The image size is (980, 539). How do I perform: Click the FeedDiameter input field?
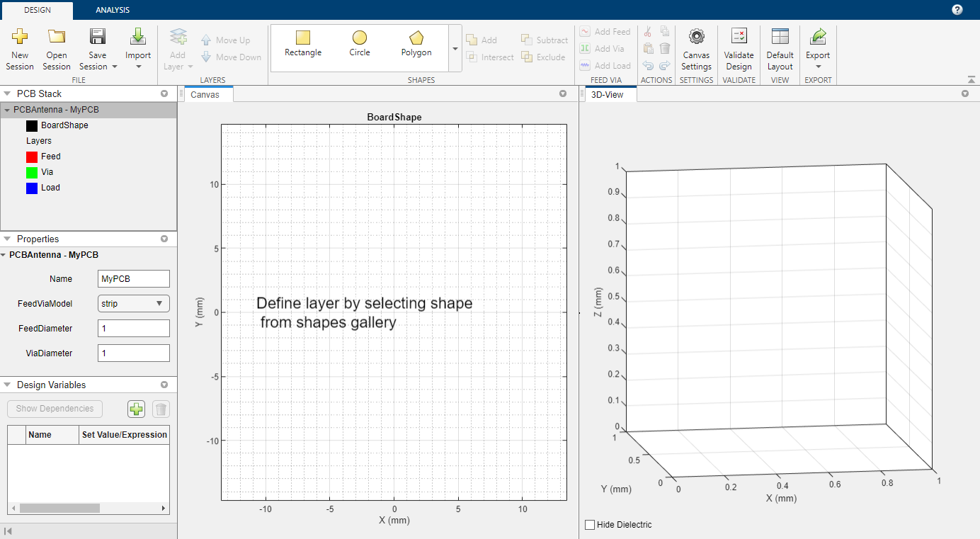coord(134,329)
